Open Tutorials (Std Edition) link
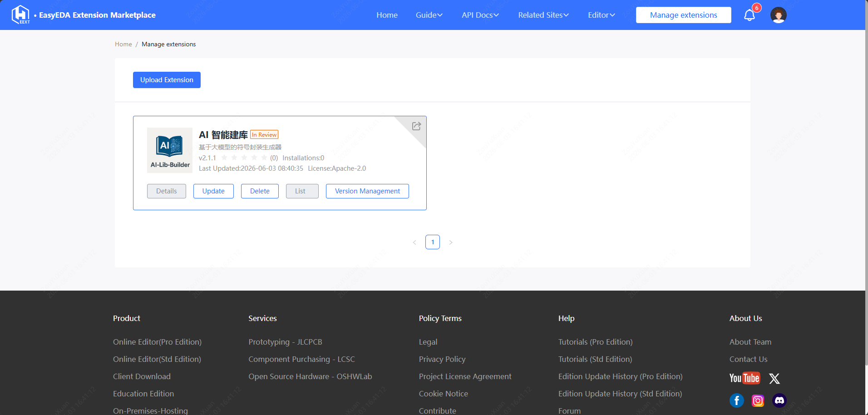 point(595,359)
